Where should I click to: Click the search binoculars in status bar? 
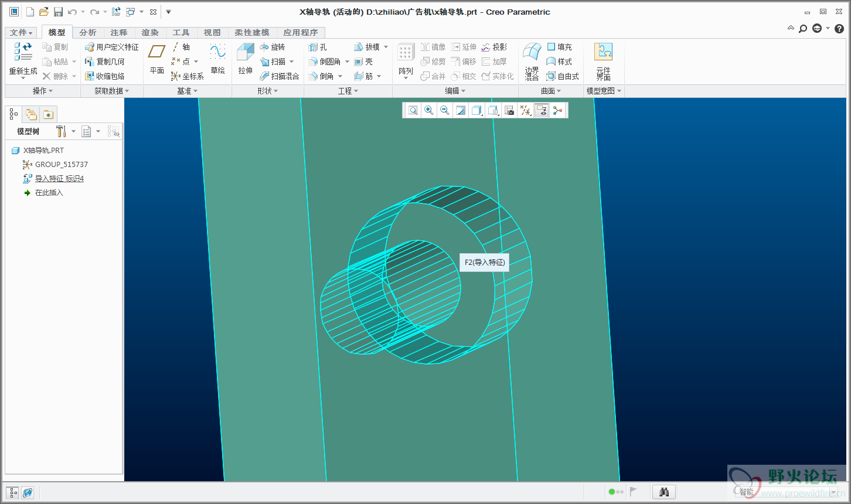664,492
